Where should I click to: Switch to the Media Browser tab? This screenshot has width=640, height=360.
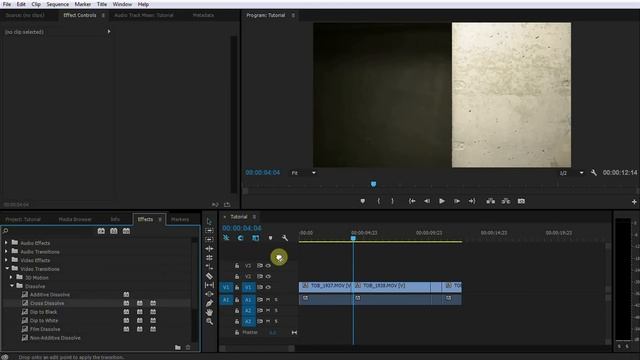coord(75,219)
